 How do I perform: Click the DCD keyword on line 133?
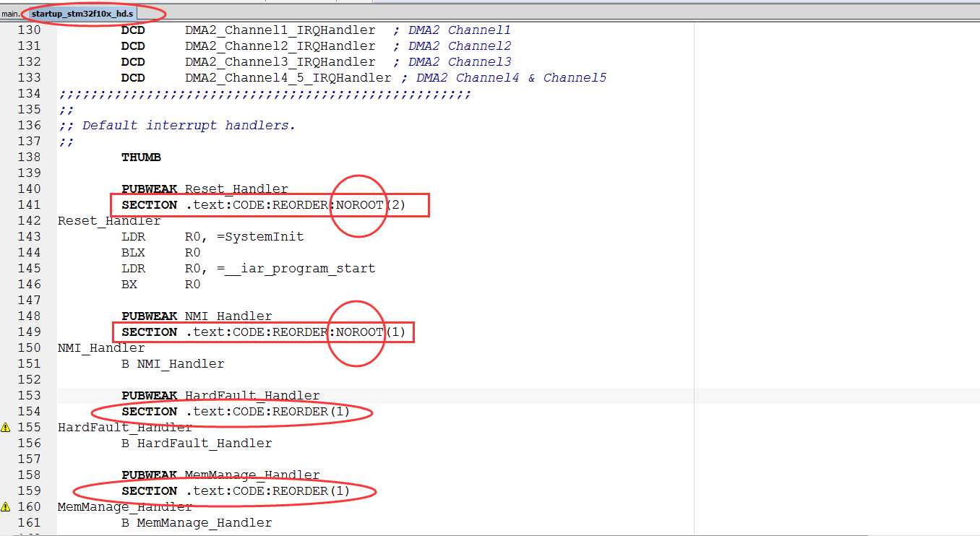tap(133, 78)
